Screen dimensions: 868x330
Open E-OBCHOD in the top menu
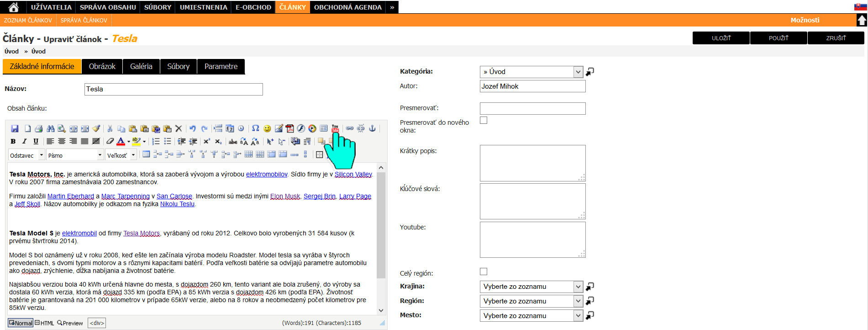tap(253, 7)
